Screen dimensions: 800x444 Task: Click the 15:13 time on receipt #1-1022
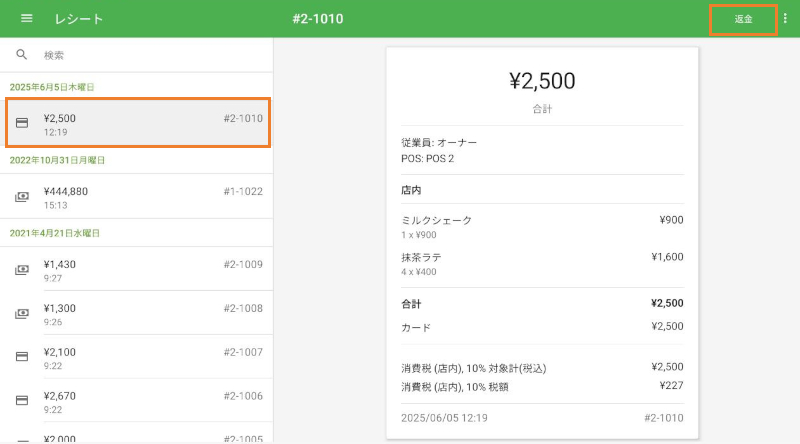[55, 205]
